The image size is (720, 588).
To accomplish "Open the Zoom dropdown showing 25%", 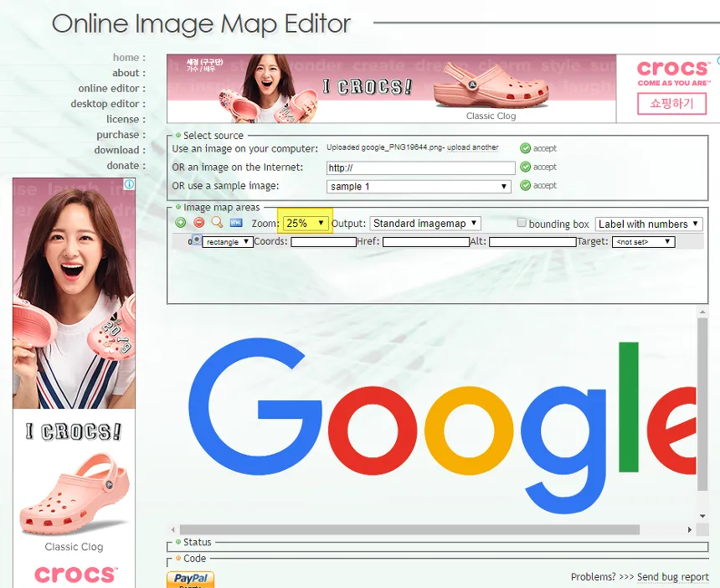I will coord(306,224).
